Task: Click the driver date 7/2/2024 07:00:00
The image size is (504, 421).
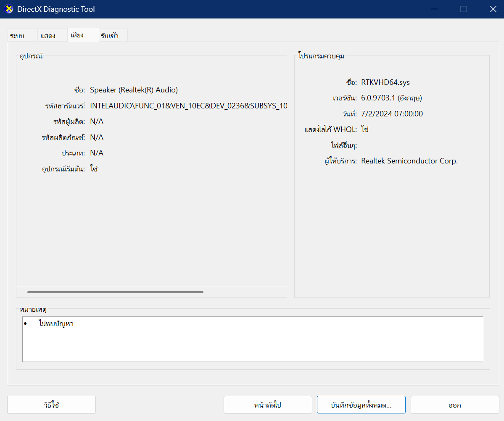Action: click(x=392, y=114)
